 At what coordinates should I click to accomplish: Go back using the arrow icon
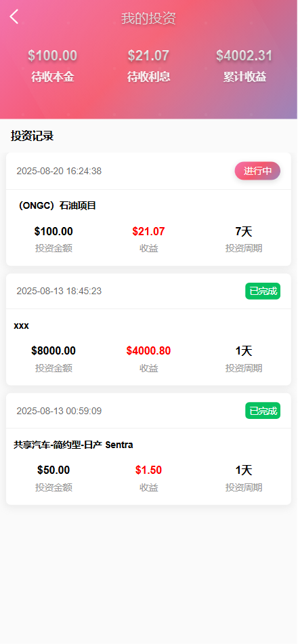tap(14, 17)
